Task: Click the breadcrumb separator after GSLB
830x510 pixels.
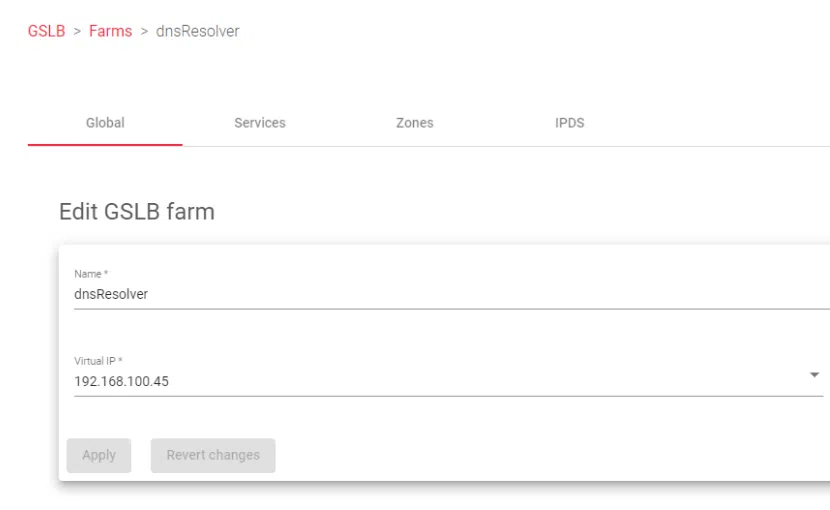Action: 77,32
